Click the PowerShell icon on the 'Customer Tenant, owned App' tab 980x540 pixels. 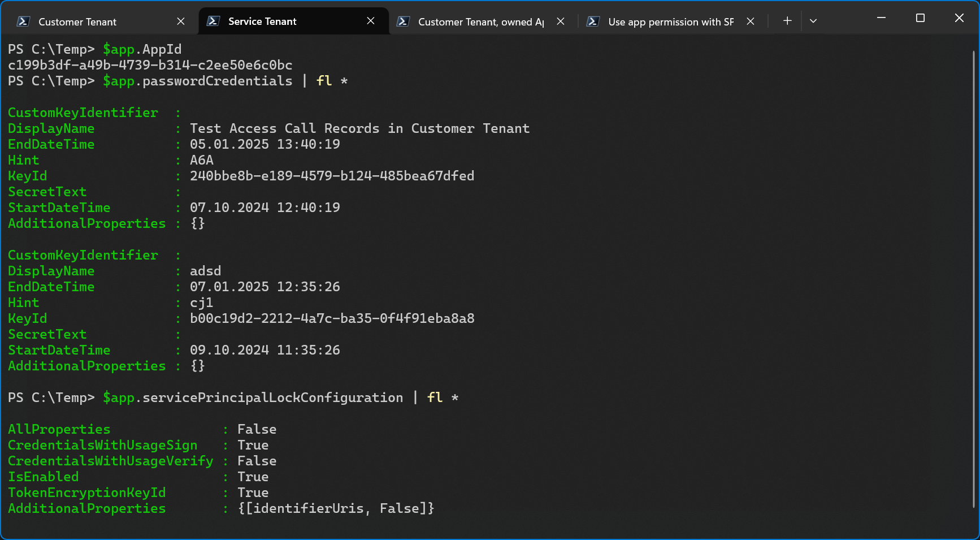[404, 21]
